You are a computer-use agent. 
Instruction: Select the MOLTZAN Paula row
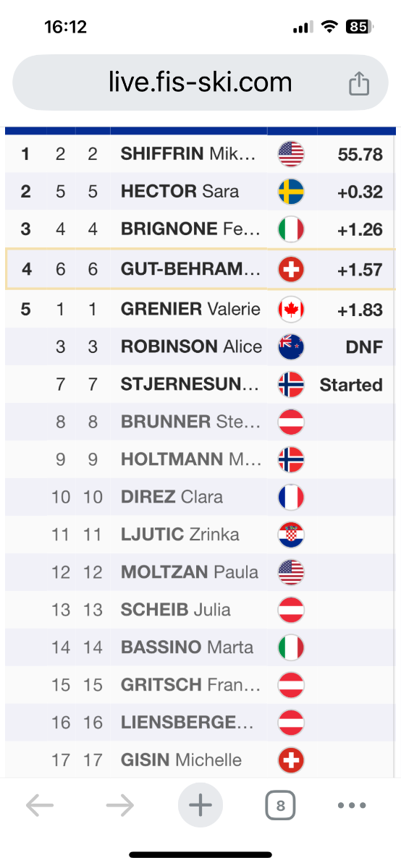coord(200,573)
